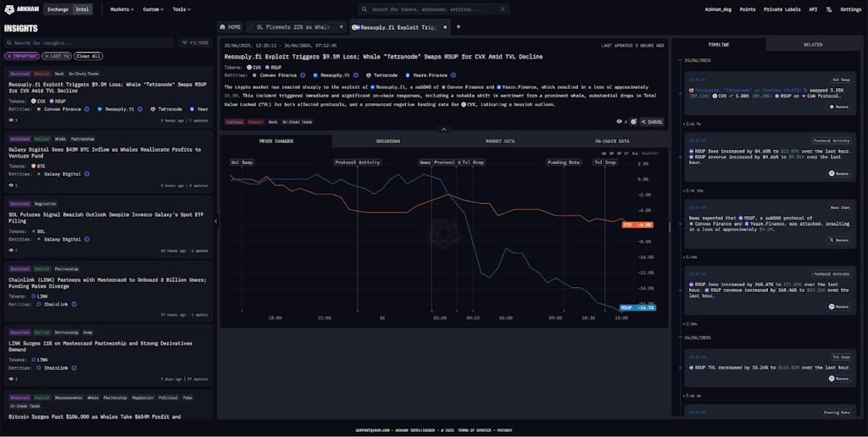The height and width of the screenshot is (437, 868).
Task: Open the Tools dropdown menu
Action: click(181, 9)
